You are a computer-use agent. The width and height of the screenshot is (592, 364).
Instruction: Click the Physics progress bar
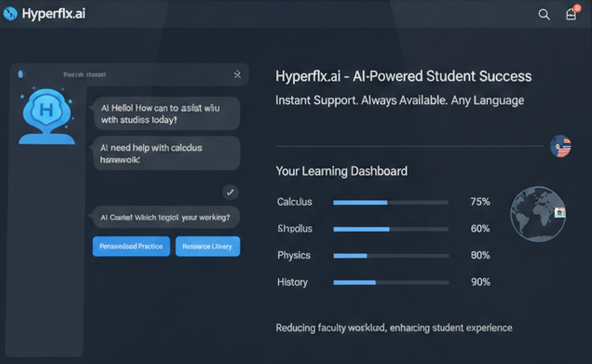(390, 256)
